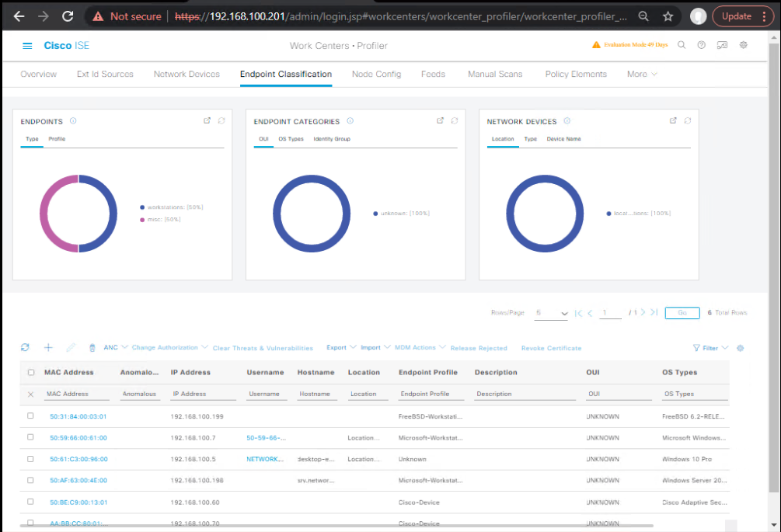Image resolution: width=781 pixels, height=532 pixels.
Task: Click the Go button
Action: [682, 312]
